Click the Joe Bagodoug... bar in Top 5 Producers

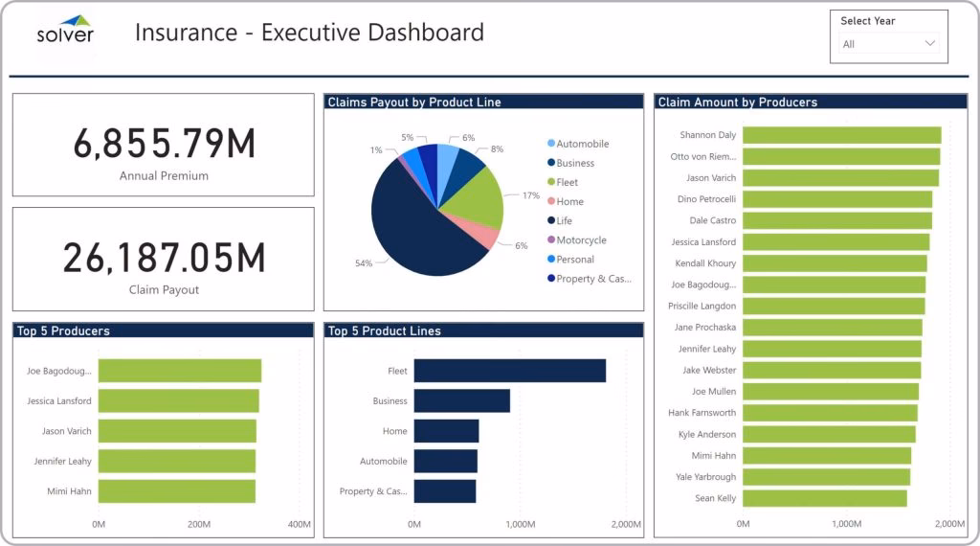click(x=180, y=371)
